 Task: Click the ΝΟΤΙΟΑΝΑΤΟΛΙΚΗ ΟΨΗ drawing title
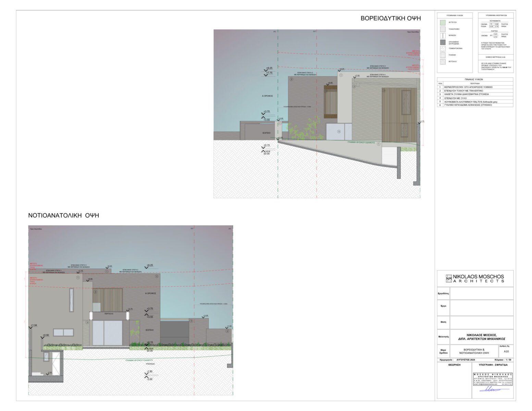(64, 215)
